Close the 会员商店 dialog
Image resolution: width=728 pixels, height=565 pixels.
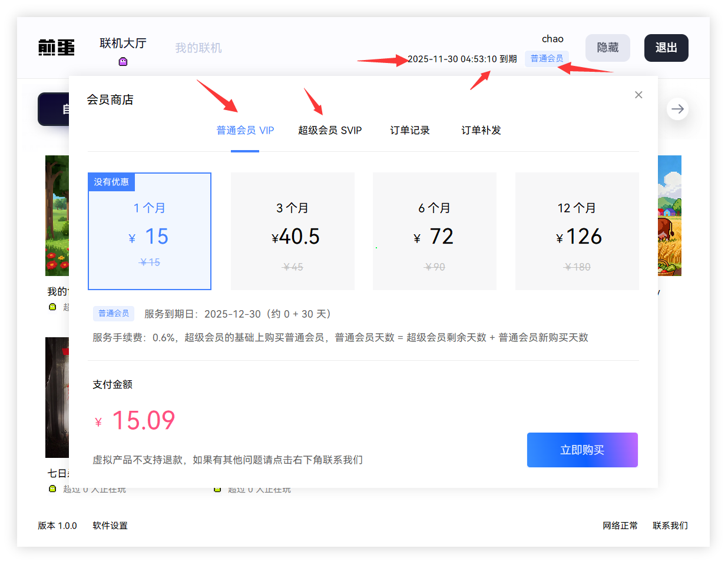point(638,95)
